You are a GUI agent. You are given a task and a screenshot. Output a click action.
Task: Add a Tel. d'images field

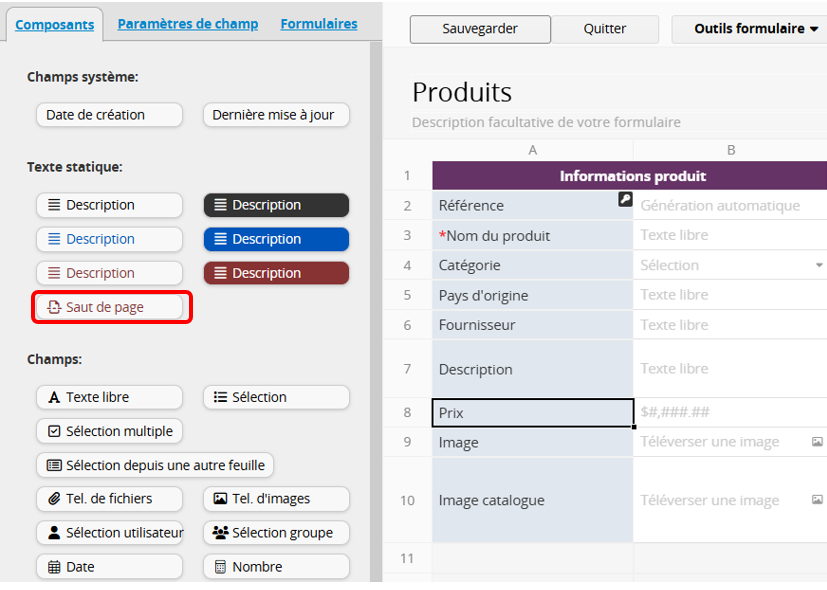click(x=276, y=498)
